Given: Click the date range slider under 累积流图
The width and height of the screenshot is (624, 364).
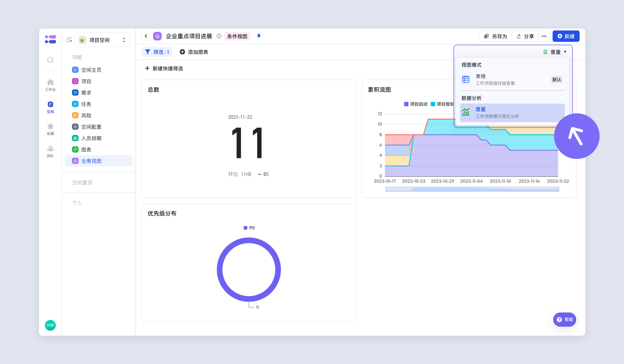Looking at the screenshot, I should pos(472,189).
